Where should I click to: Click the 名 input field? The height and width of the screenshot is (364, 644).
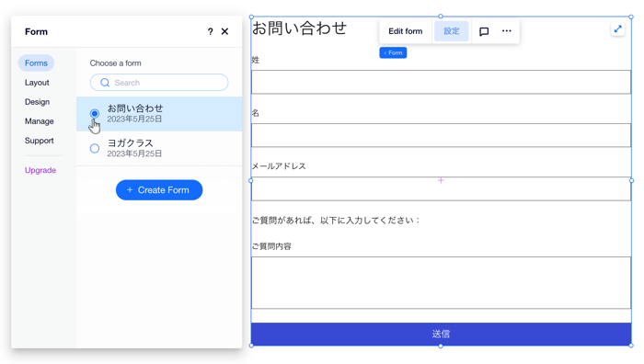point(441,135)
